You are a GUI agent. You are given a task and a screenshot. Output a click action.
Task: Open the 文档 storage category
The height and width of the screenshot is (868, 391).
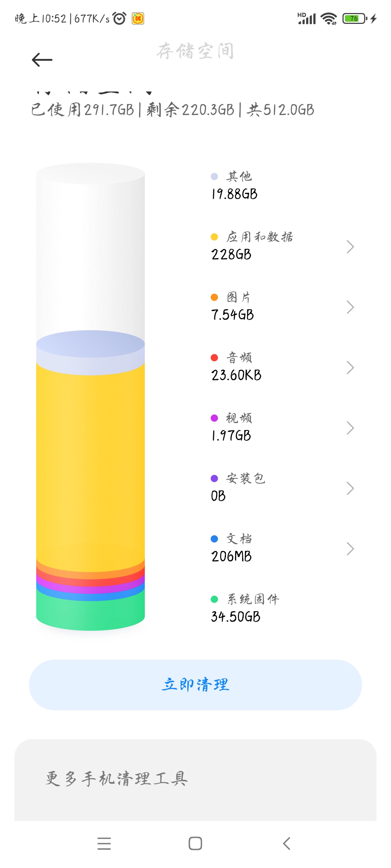pos(239,548)
